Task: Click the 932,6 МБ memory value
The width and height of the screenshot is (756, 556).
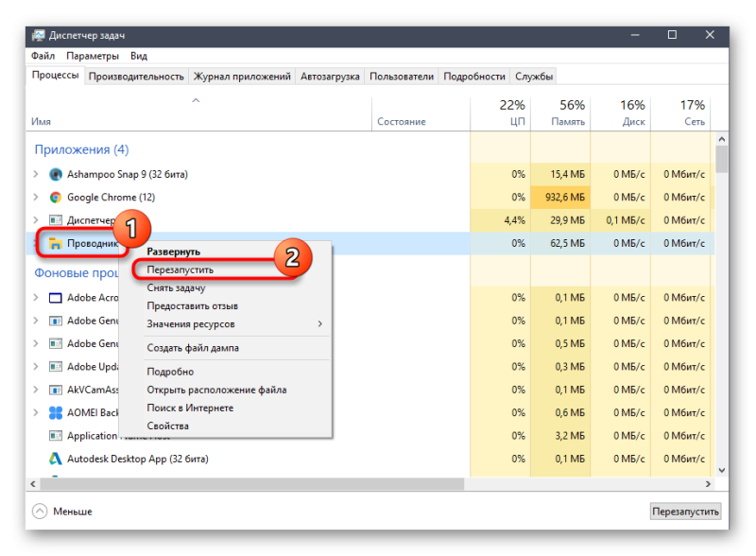Action: coord(564,198)
